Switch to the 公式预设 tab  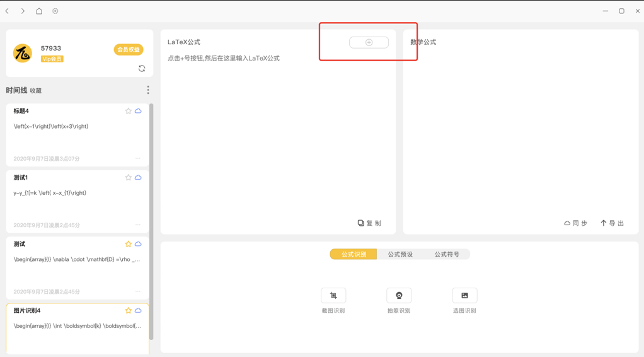pos(400,255)
